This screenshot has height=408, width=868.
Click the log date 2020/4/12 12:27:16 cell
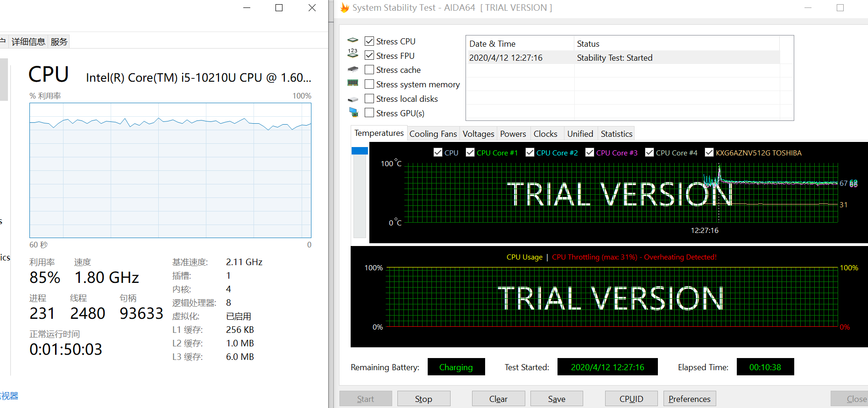tap(506, 57)
